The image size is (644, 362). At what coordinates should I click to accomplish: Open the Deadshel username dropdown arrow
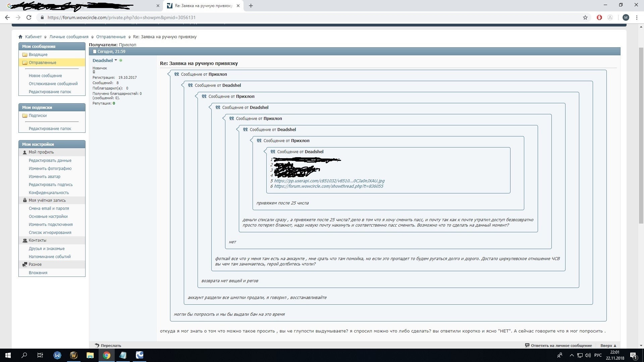click(x=116, y=60)
